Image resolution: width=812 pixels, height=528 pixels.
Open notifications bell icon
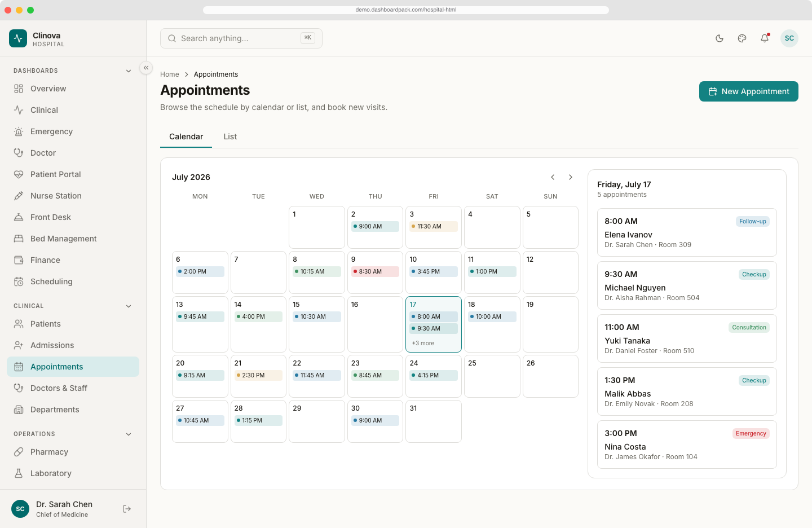pos(765,38)
